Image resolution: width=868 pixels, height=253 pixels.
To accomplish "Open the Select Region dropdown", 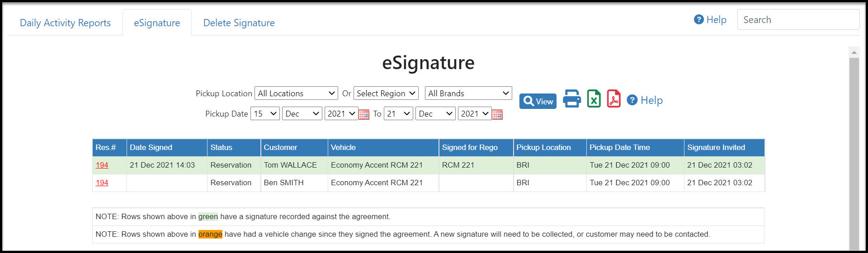I will point(386,94).
